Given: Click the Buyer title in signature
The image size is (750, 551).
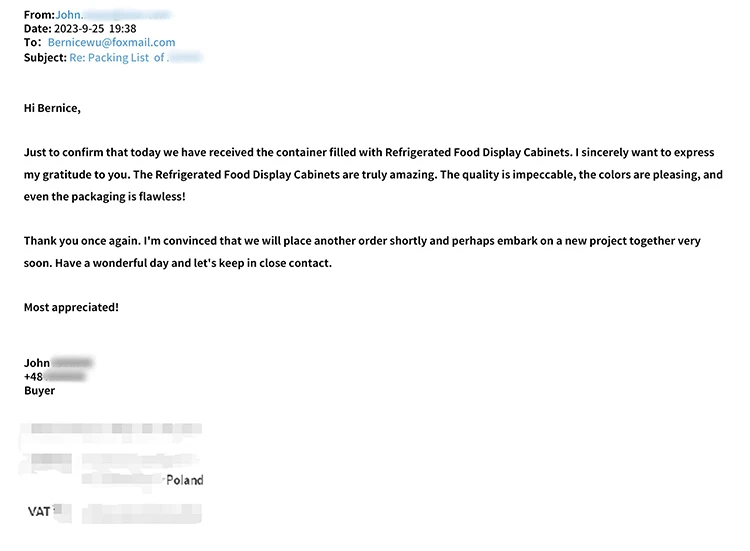Looking at the screenshot, I should pyautogui.click(x=39, y=391).
